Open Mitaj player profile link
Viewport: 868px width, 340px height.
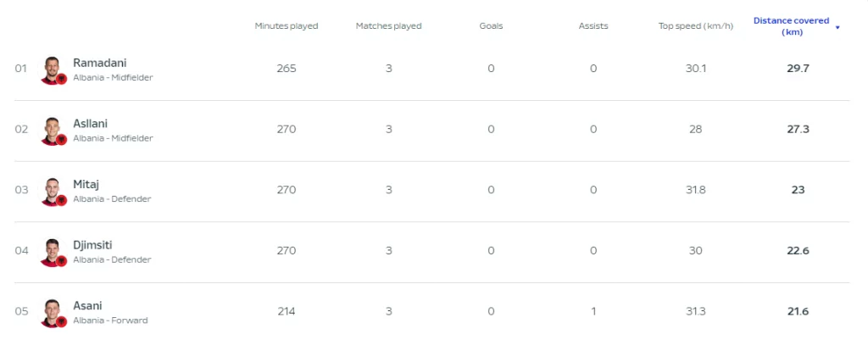tap(86, 184)
